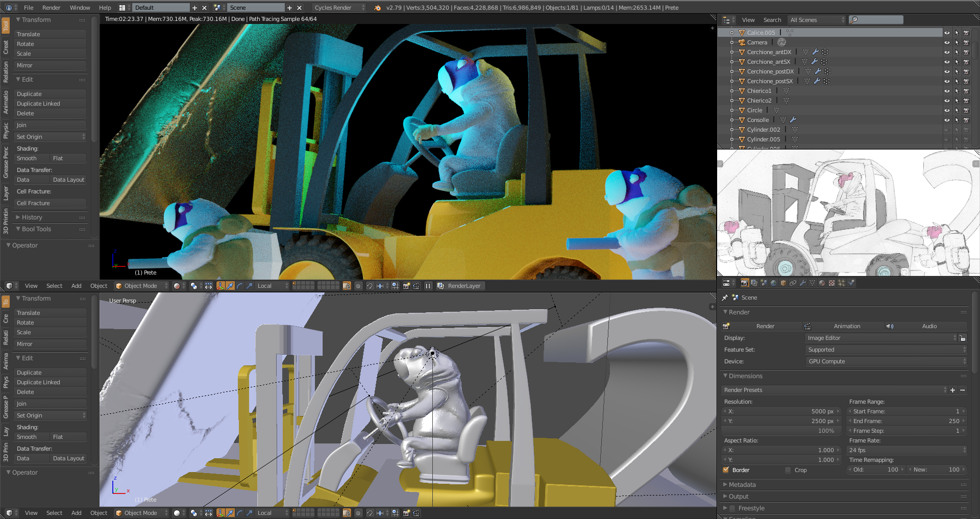Expand the Output panel
The width and height of the screenshot is (980, 519).
pos(739,497)
